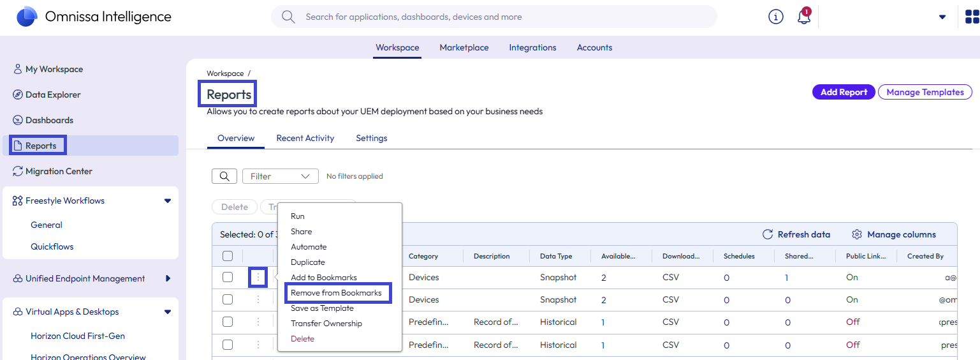The width and height of the screenshot is (980, 360).
Task: Open the account dropdown arrow in header
Action: tap(942, 17)
